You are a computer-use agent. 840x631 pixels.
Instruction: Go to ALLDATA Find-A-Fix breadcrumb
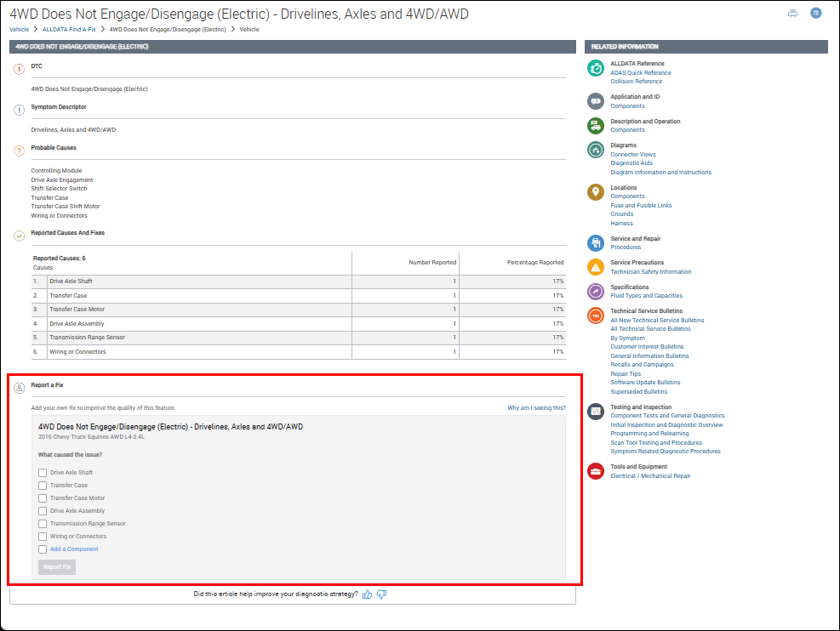[x=69, y=30]
